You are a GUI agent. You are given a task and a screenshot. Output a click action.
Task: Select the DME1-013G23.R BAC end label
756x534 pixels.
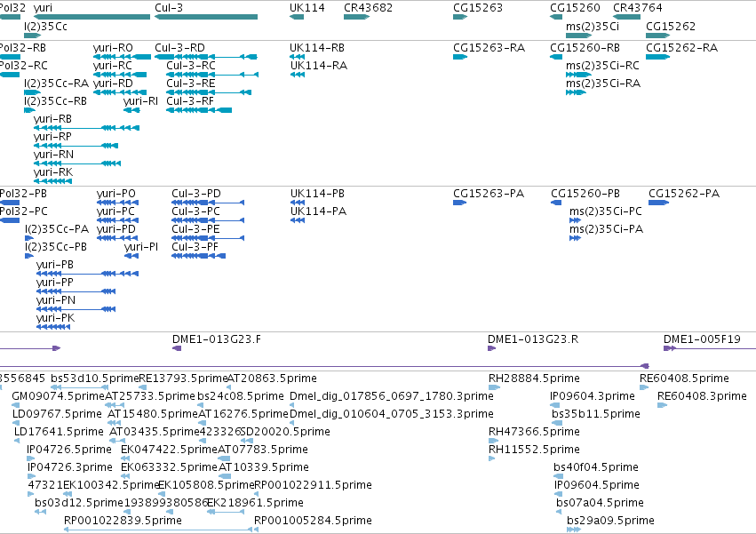click(x=533, y=339)
